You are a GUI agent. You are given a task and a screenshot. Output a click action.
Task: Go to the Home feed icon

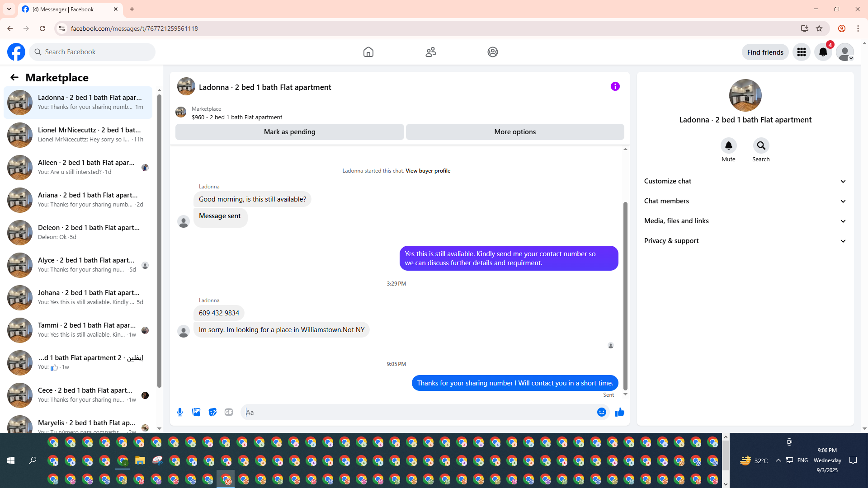pyautogui.click(x=368, y=52)
